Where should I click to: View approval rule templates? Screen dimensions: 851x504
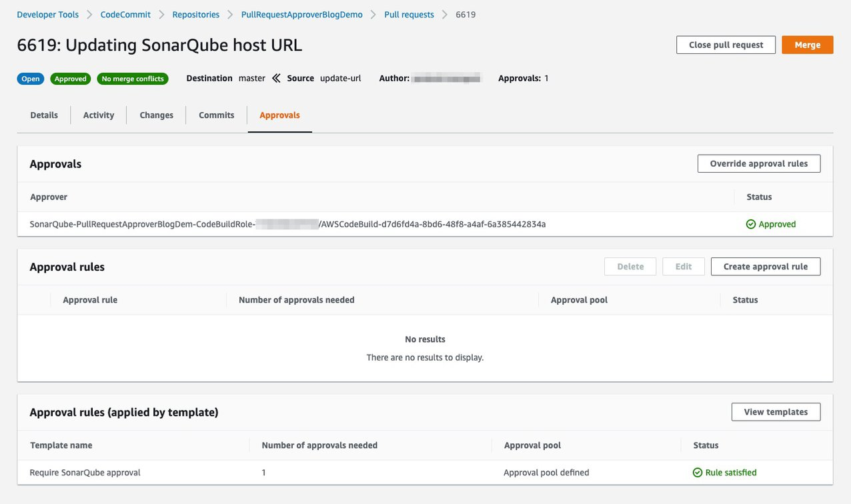(x=776, y=412)
